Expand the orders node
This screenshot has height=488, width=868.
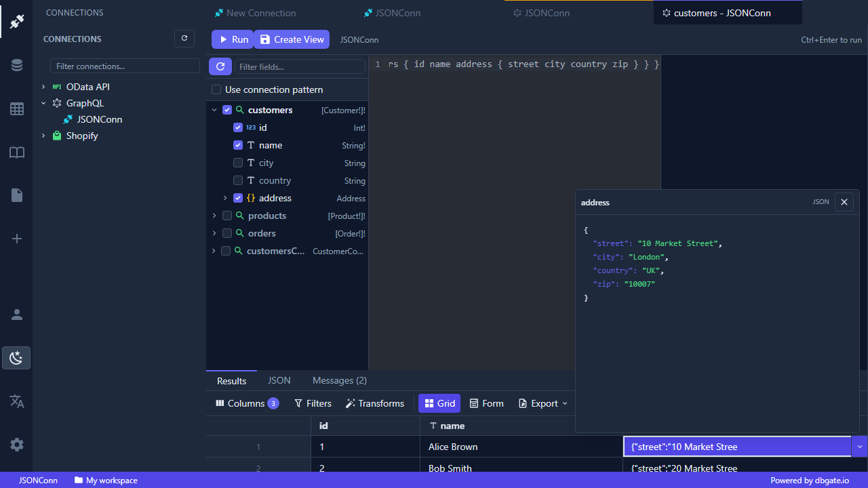pos(214,233)
